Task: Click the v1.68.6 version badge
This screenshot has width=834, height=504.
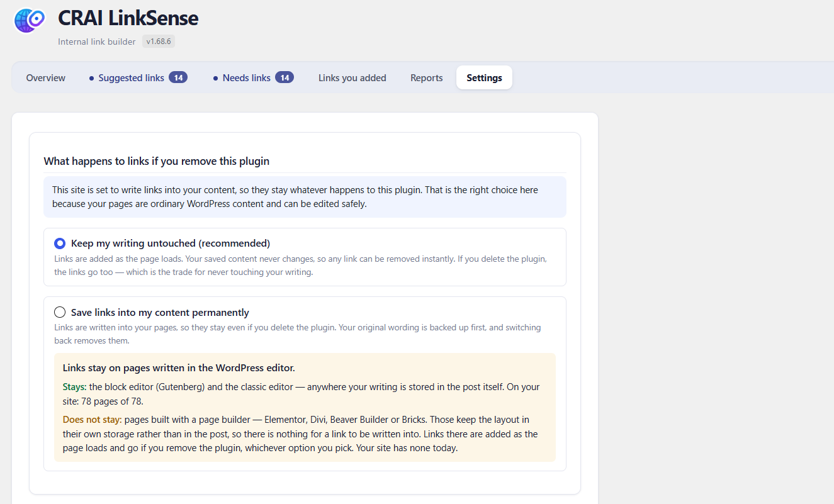Action: point(159,42)
